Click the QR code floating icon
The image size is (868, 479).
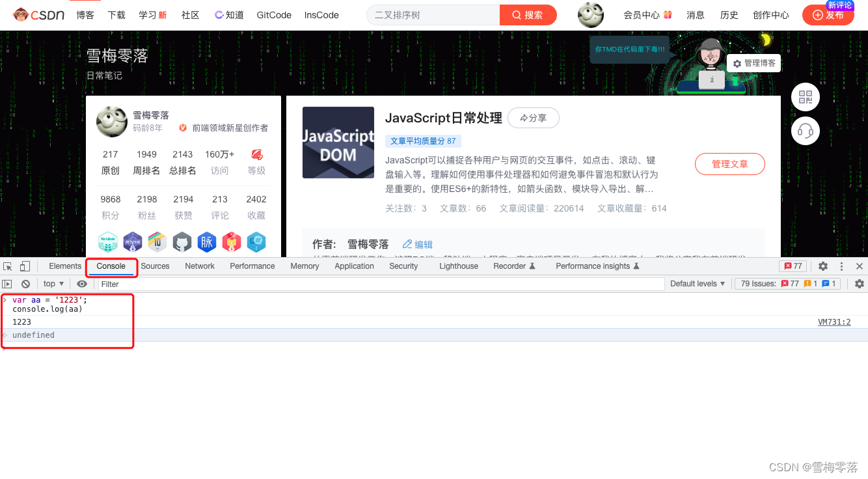click(806, 98)
